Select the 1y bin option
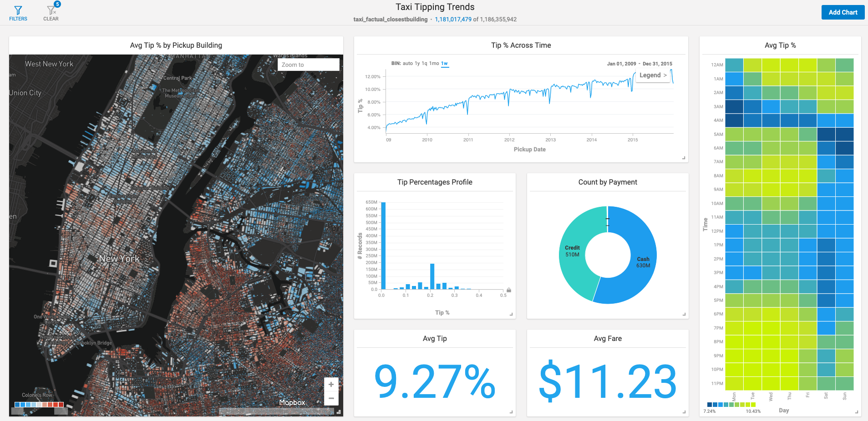 [417, 64]
